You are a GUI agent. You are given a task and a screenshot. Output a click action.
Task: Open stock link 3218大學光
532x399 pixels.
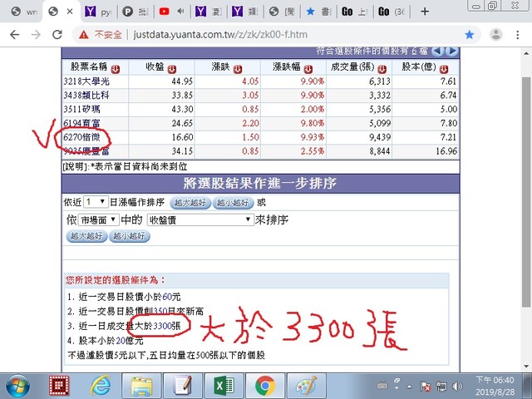click(86, 81)
